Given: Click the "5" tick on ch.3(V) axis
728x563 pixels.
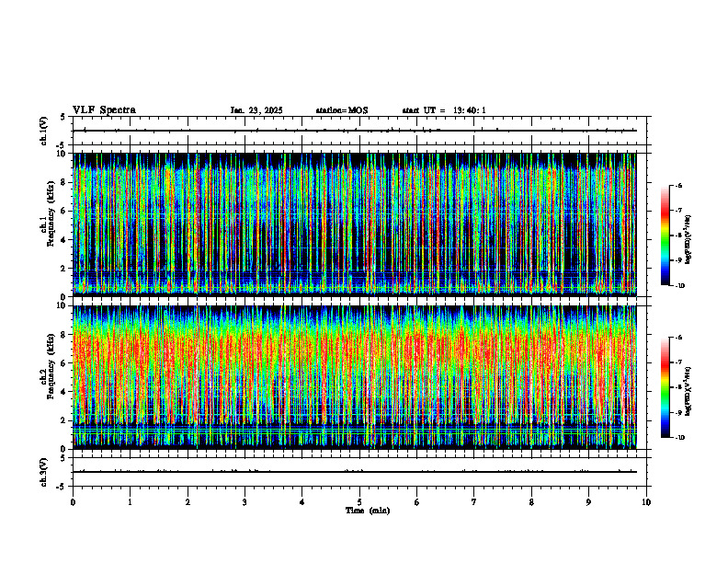Looking at the screenshot, I should [63, 458].
